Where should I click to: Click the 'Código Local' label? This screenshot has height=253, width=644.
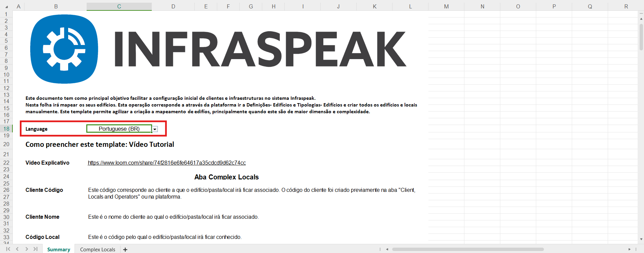(42, 237)
